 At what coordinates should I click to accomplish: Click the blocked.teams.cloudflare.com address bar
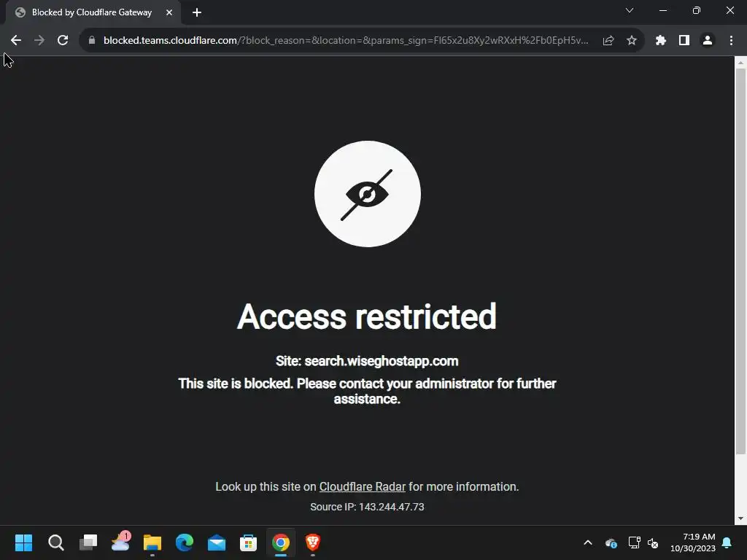coord(345,41)
